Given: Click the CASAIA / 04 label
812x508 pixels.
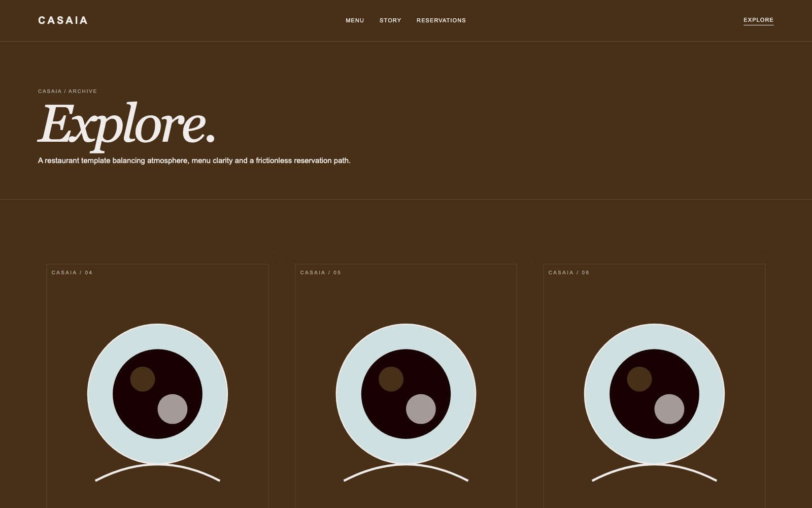Looking at the screenshot, I should pos(72,273).
